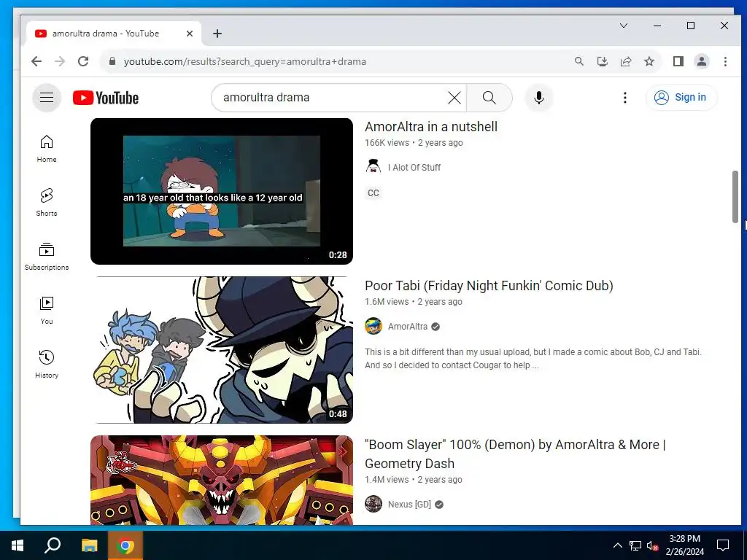Click the Nexus [GD] channel avatar
Screen dimensions: 747x560
tap(373, 504)
